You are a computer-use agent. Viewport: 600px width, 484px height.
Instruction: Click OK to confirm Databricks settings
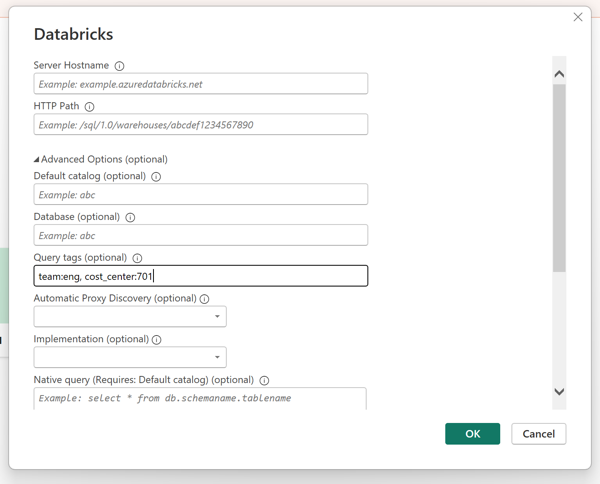coord(472,434)
